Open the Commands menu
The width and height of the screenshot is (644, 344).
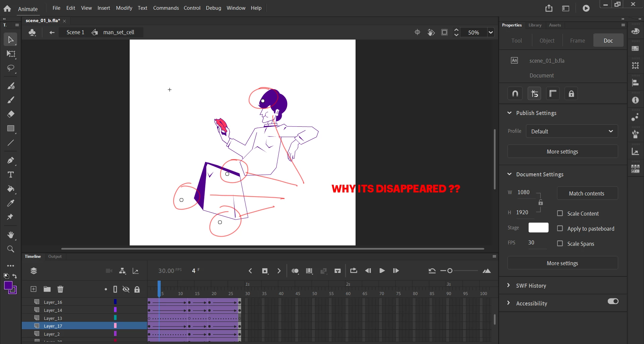pos(166,8)
